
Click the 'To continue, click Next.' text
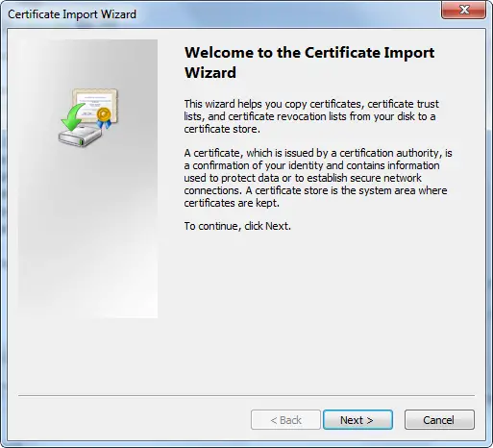coord(237,226)
